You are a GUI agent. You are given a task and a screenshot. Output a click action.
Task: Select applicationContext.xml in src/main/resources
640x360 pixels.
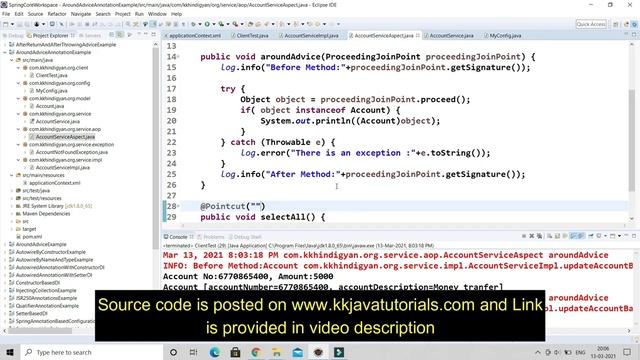coord(54,183)
